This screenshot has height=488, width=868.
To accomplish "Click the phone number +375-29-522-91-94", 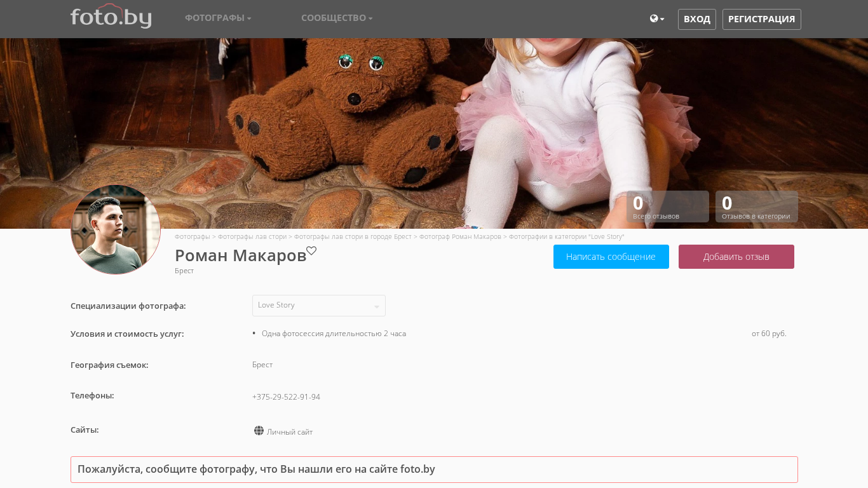I will tap(286, 397).
